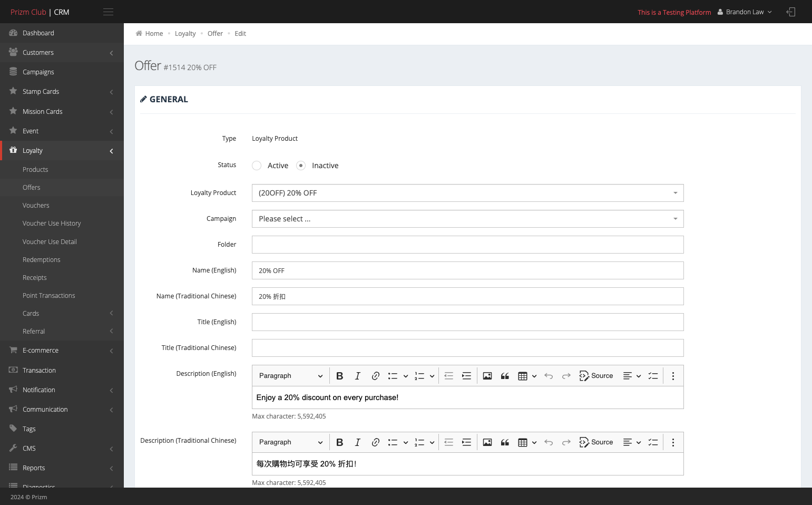This screenshot has width=812, height=505.
Task: Expand Mission Cards sidebar section
Action: pos(62,112)
